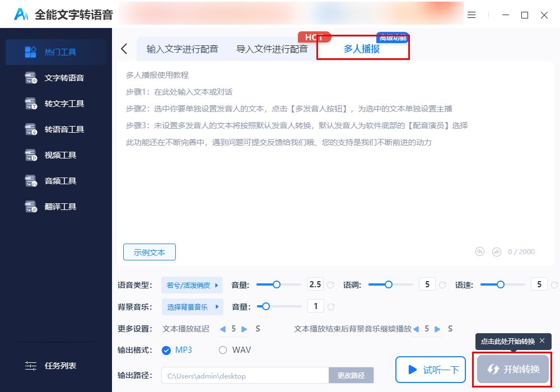
Task: Click the redo icon near the character count
Action: (496, 251)
